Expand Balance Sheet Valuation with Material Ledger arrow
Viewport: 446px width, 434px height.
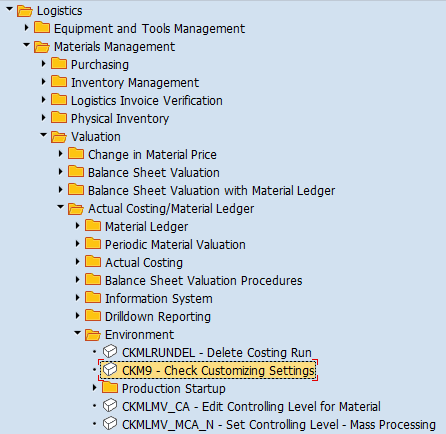pos(61,189)
